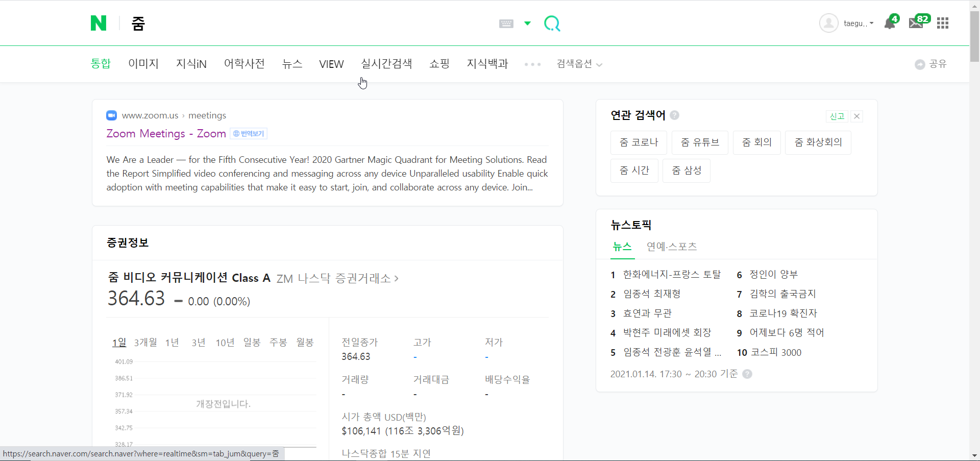
Task: Open news topic 박현주 미래에셋 회장
Action: [x=667, y=333]
